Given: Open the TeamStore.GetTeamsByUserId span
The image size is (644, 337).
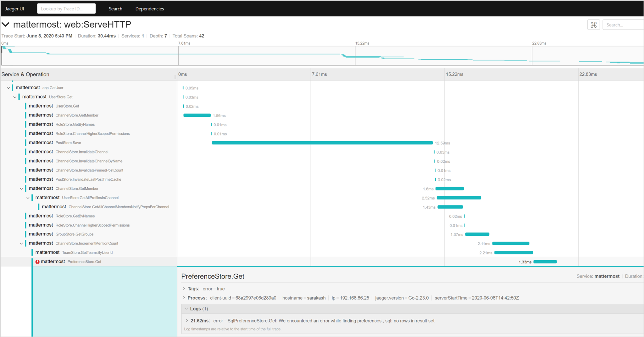Looking at the screenshot, I should (x=87, y=252).
